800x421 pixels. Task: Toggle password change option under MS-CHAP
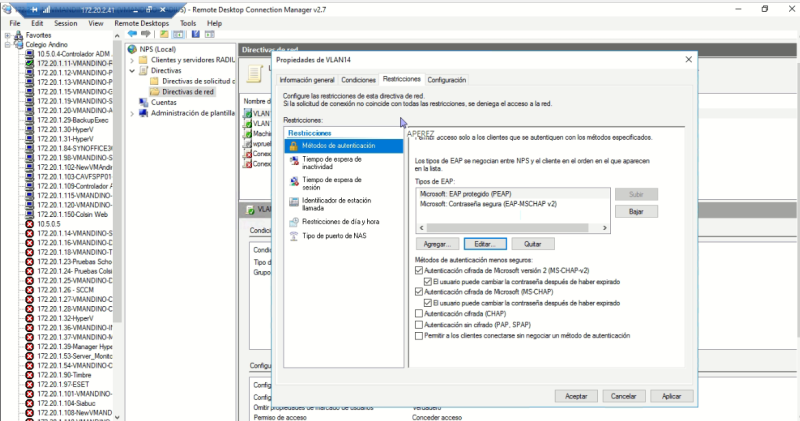[428, 303]
